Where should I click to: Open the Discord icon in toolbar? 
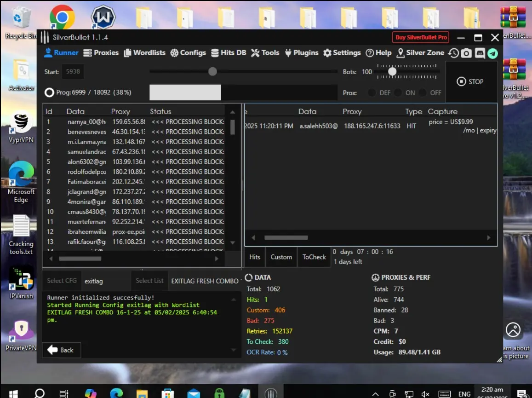click(480, 53)
